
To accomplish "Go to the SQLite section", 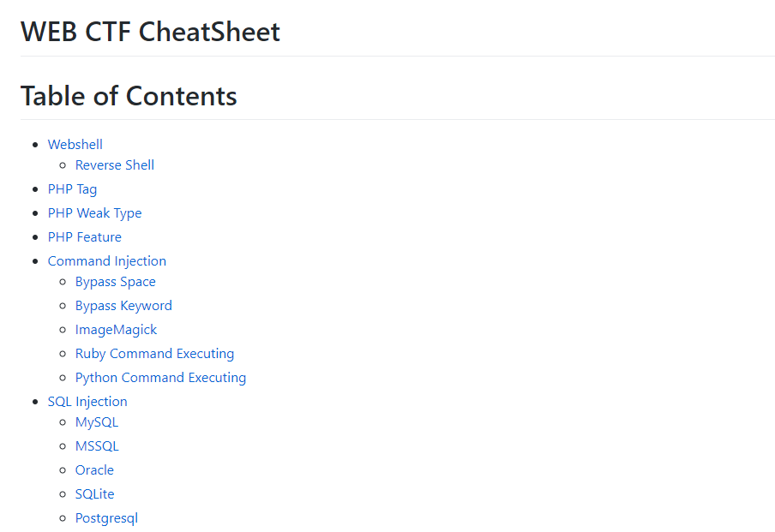I will click(94, 494).
